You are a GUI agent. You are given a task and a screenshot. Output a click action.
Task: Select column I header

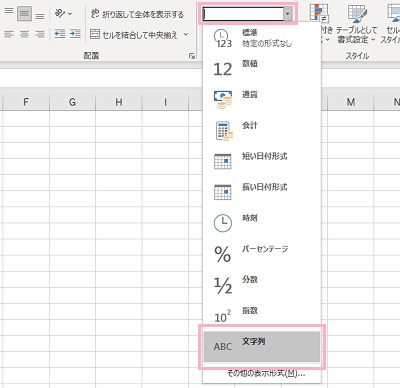click(x=165, y=102)
